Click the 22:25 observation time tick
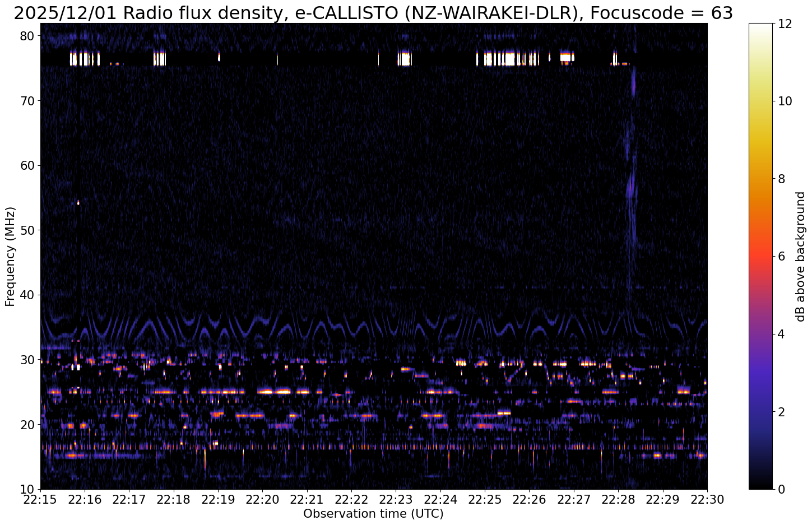812x525 pixels. [x=485, y=499]
